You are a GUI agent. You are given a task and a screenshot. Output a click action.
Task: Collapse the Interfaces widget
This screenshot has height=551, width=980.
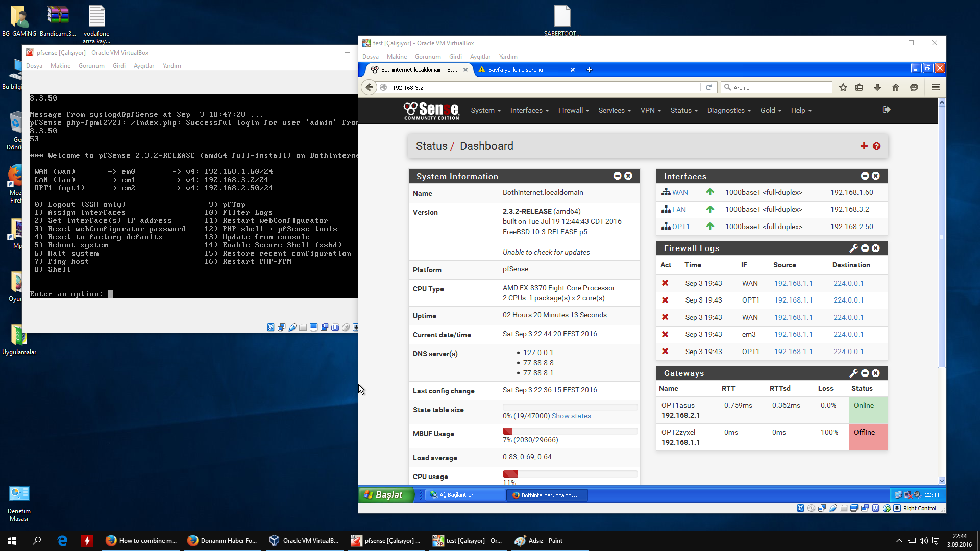point(865,176)
